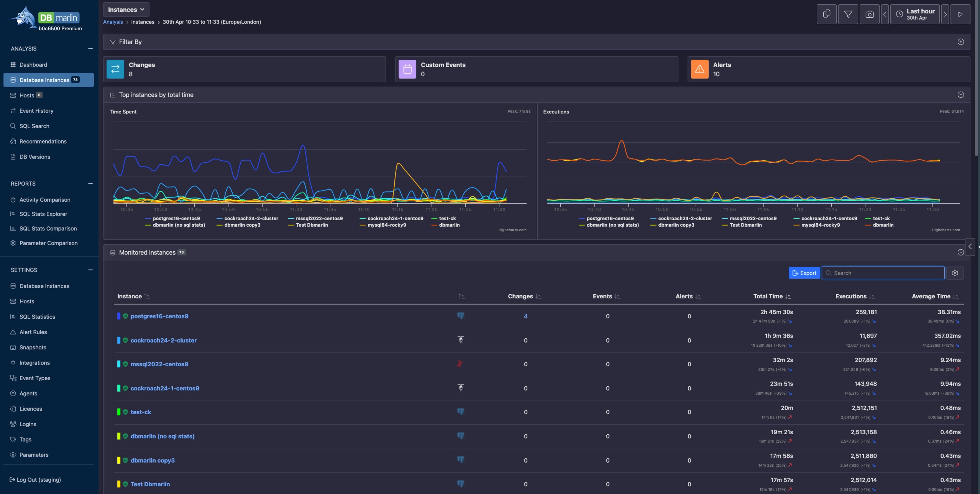Click the Export button
This screenshot has height=494, width=980.
point(804,273)
